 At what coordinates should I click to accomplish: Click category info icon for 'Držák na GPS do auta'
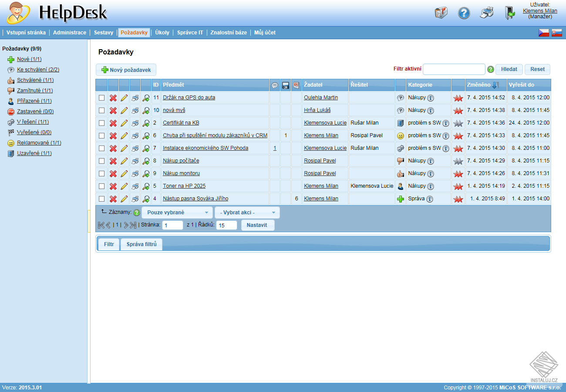(431, 98)
